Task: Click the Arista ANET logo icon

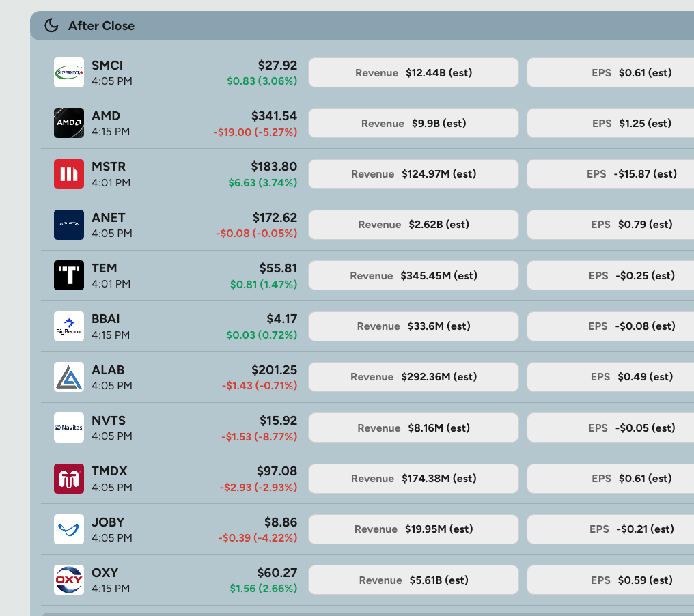Action: 69,225
